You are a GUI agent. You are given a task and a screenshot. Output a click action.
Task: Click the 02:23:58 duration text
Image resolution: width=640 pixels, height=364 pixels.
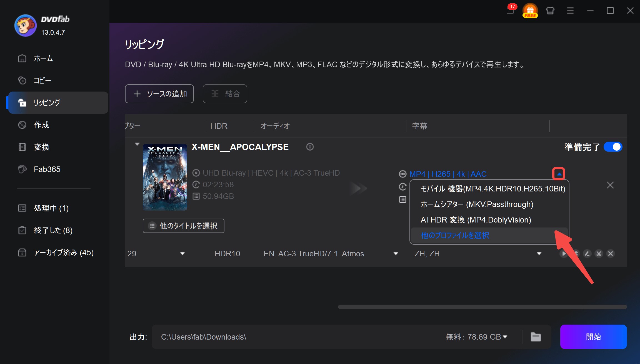pyautogui.click(x=218, y=184)
